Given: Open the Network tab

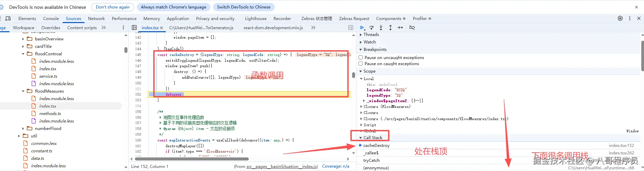Looking at the screenshot, I should (97, 18).
